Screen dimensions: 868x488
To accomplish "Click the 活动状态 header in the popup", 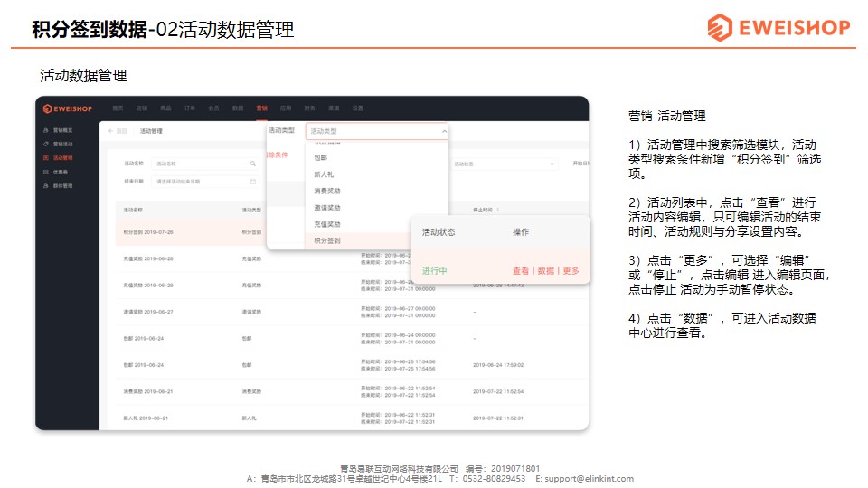I will click(x=439, y=232).
